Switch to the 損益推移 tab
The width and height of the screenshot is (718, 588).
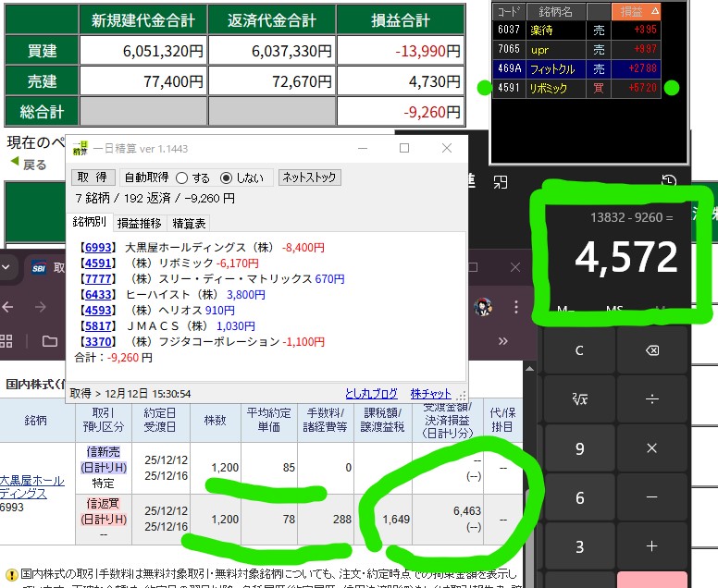[139, 223]
